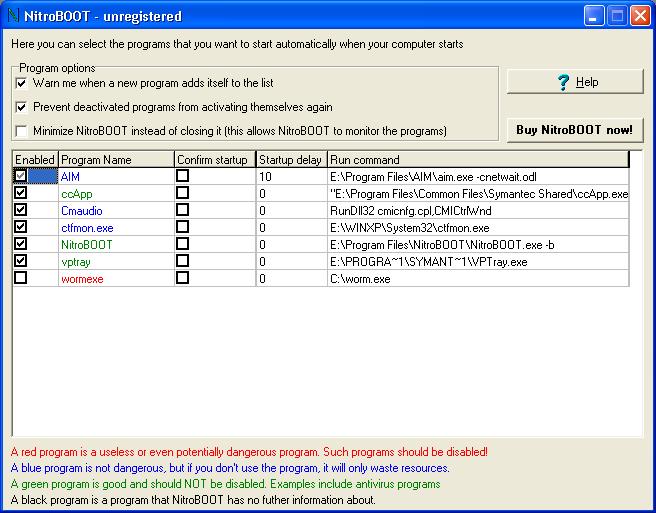Screen dimensions: 656x513
Task: Check Confirm startup for NitroBOOT row
Action: click(x=182, y=244)
